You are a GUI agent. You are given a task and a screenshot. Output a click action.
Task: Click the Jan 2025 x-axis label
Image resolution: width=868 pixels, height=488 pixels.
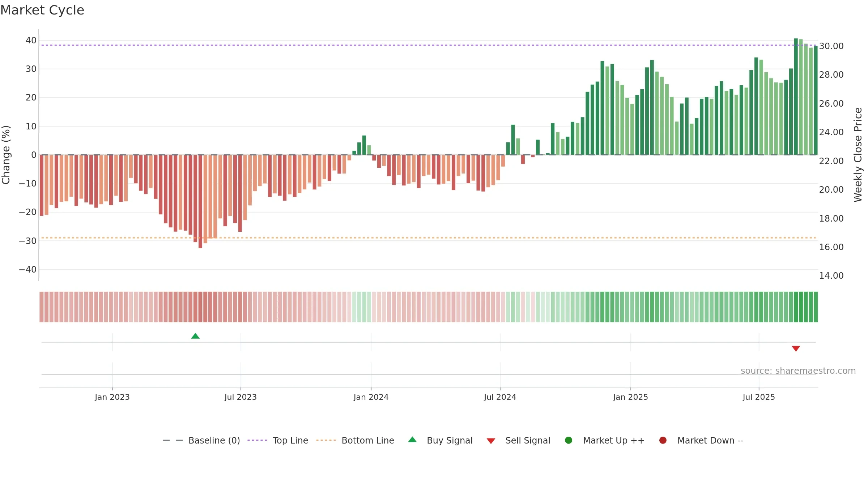(x=630, y=397)
